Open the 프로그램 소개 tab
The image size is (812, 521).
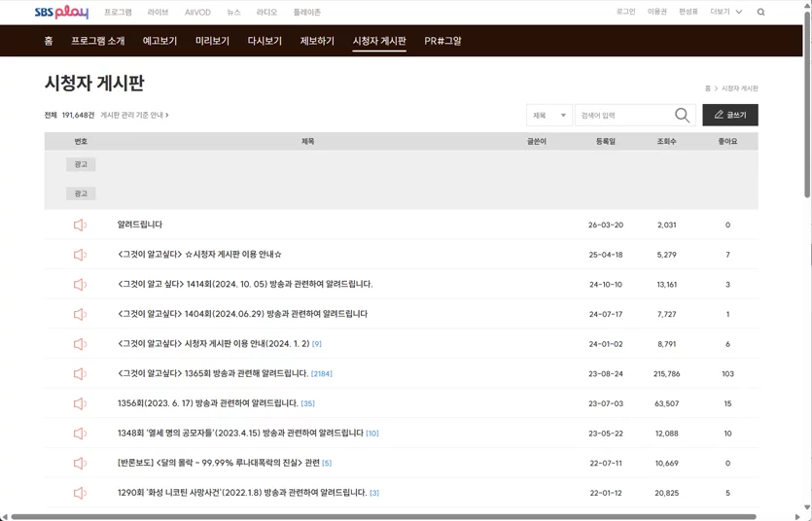98,41
